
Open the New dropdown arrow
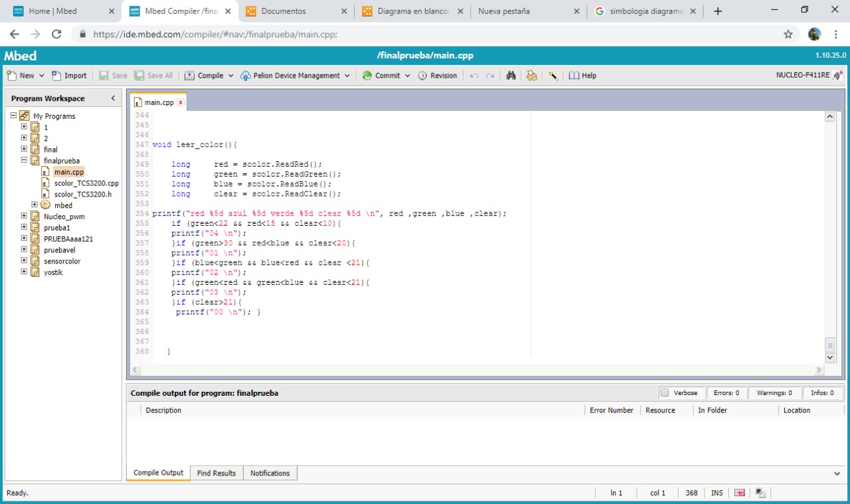(x=42, y=76)
